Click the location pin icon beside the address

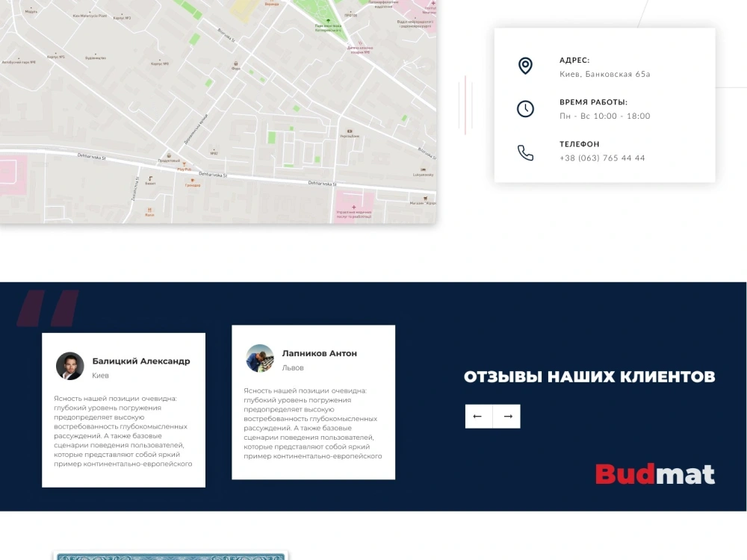point(525,66)
